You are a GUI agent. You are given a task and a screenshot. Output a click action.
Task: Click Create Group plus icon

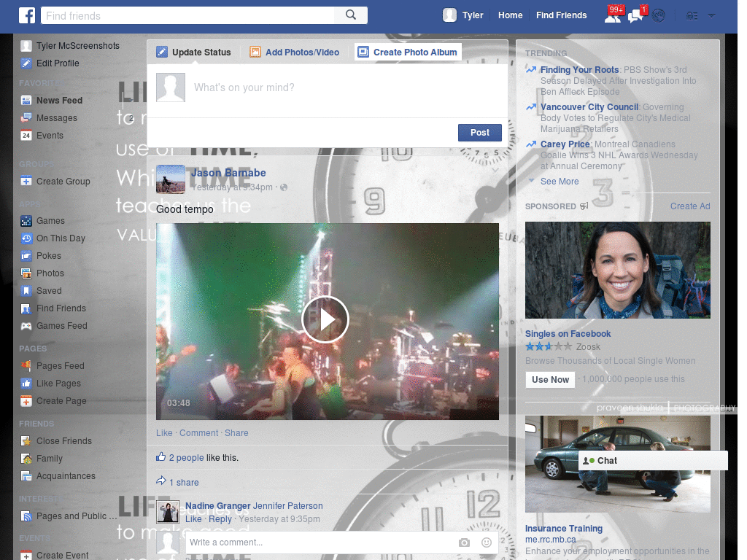point(26,182)
